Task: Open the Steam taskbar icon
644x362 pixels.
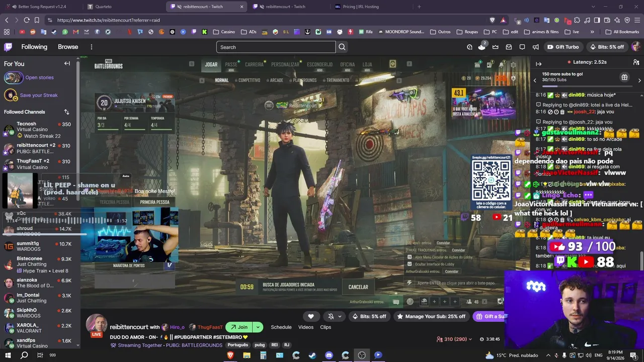Action: tap(312, 355)
